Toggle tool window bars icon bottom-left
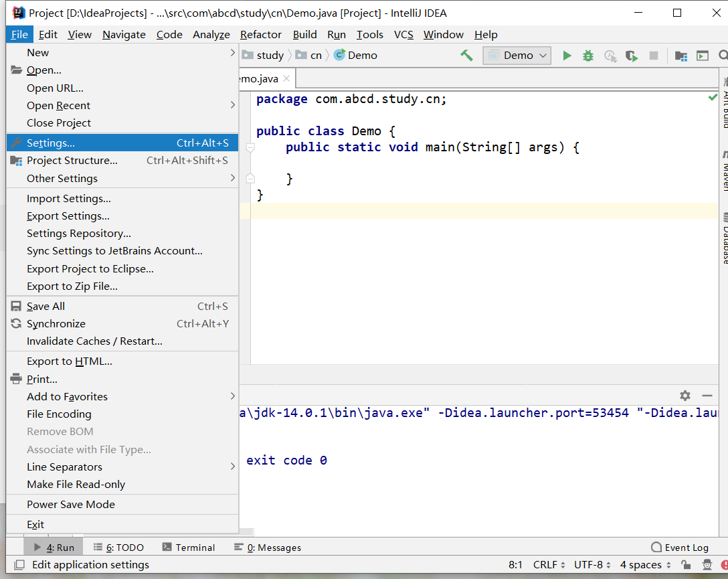This screenshot has height=579, width=728. 19,564
